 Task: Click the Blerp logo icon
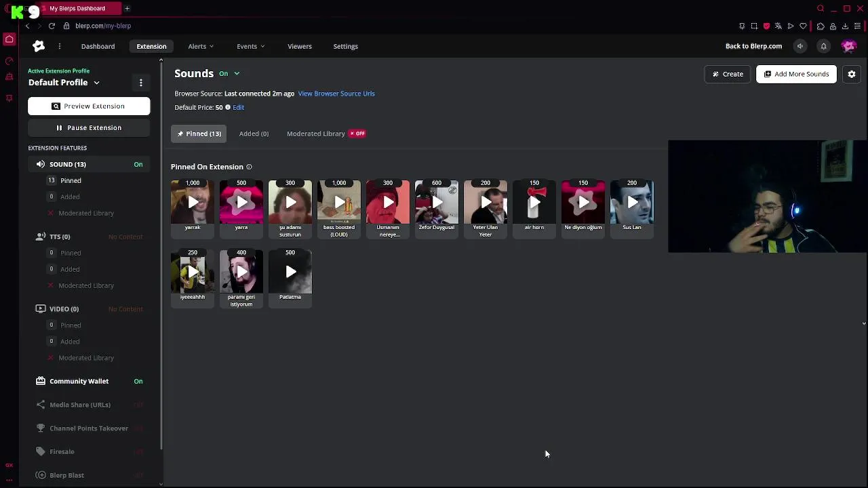click(x=39, y=46)
